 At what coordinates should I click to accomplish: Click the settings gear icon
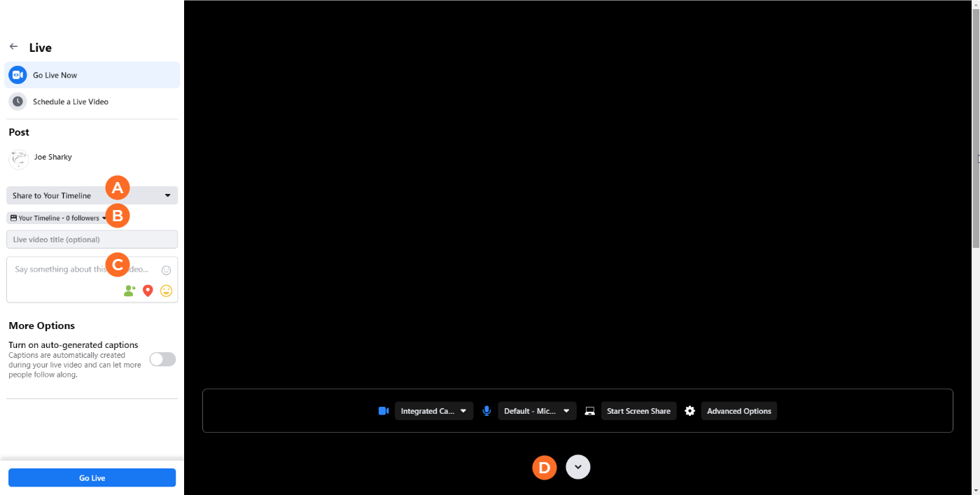(x=689, y=411)
